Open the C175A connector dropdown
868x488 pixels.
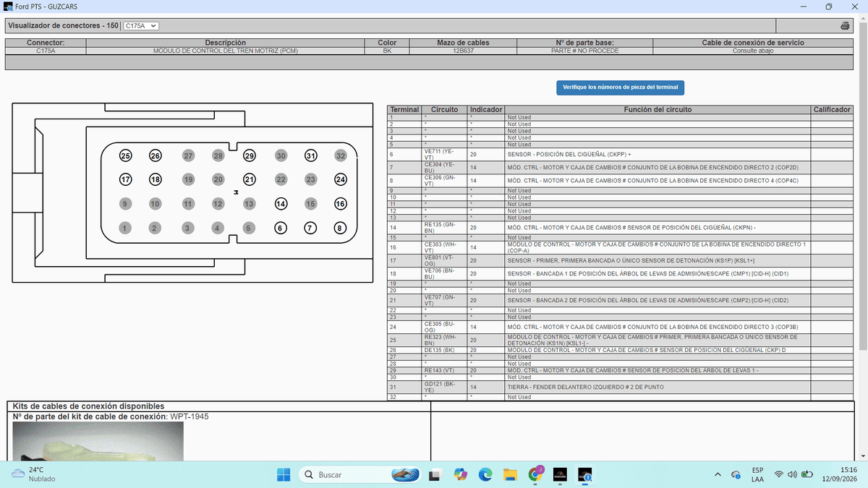pyautogui.click(x=140, y=26)
